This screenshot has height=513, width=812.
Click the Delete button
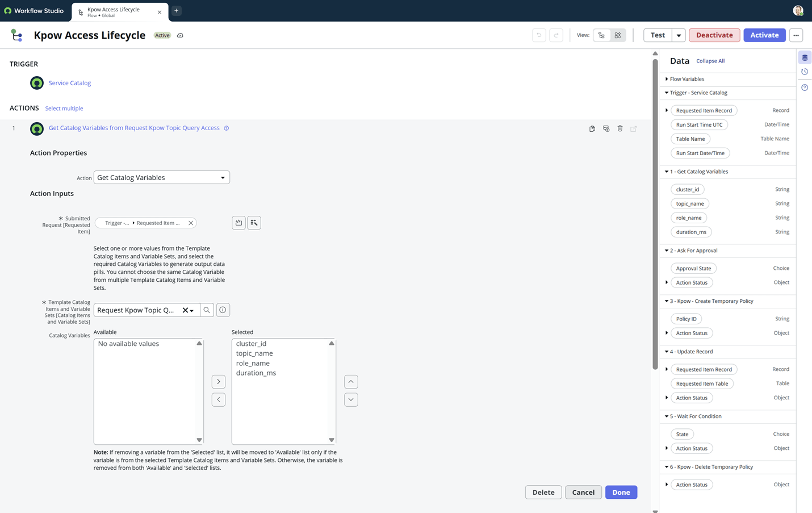coord(543,493)
